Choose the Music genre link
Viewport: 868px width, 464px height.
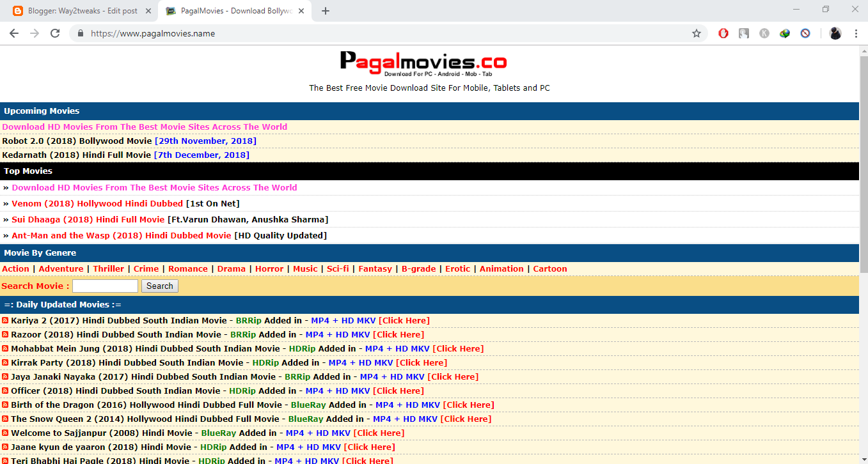305,268
